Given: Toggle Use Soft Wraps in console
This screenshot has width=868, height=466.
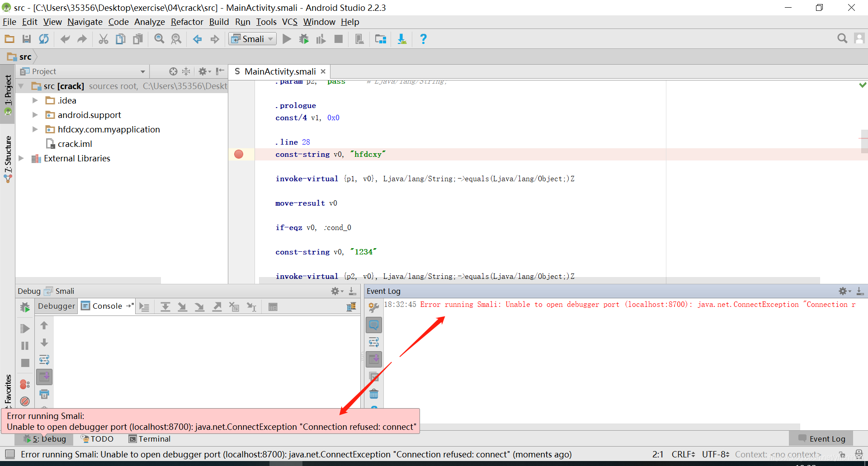Looking at the screenshot, I should coord(44,360).
